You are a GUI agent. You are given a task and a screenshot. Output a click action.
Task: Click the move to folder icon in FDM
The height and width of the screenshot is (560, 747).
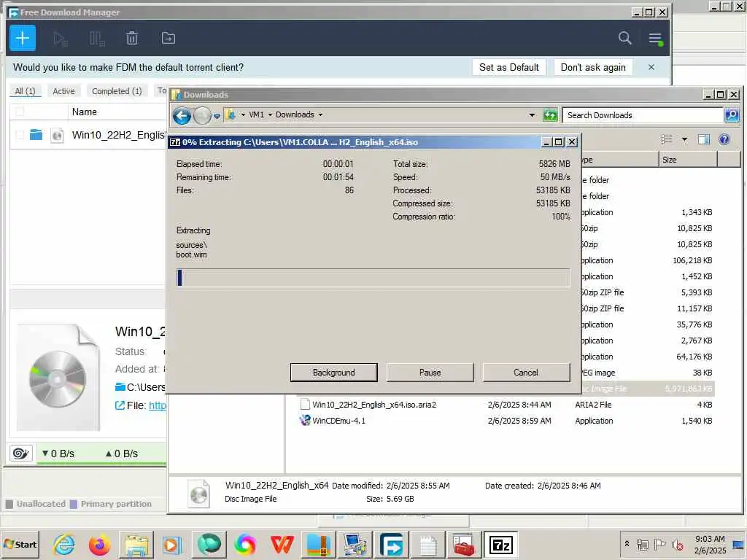tap(169, 38)
